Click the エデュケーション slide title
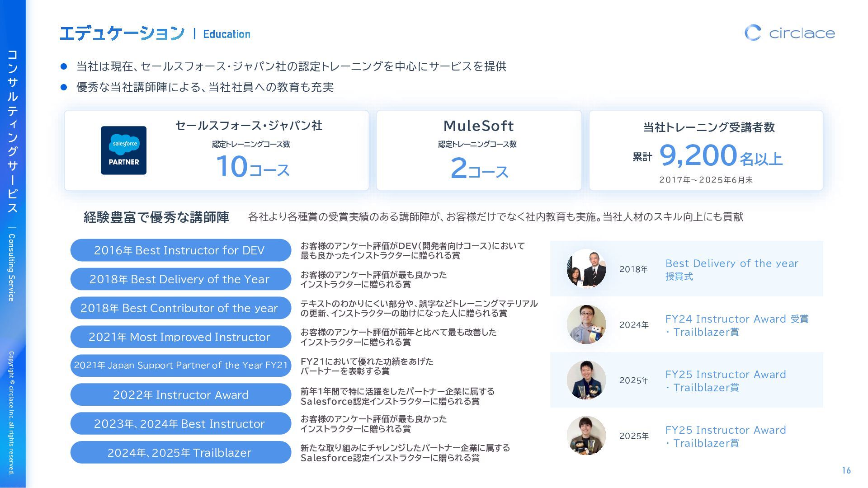This screenshot has height=488, width=868. coord(122,33)
